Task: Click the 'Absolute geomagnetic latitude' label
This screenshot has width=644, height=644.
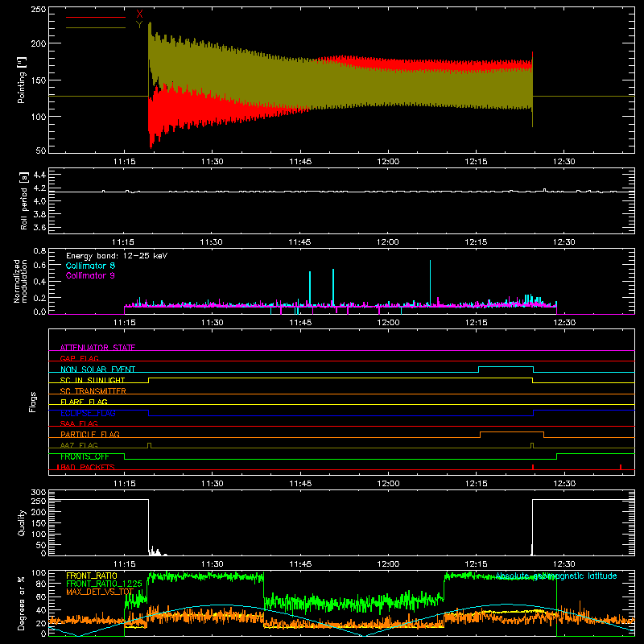Action: [x=556, y=576]
